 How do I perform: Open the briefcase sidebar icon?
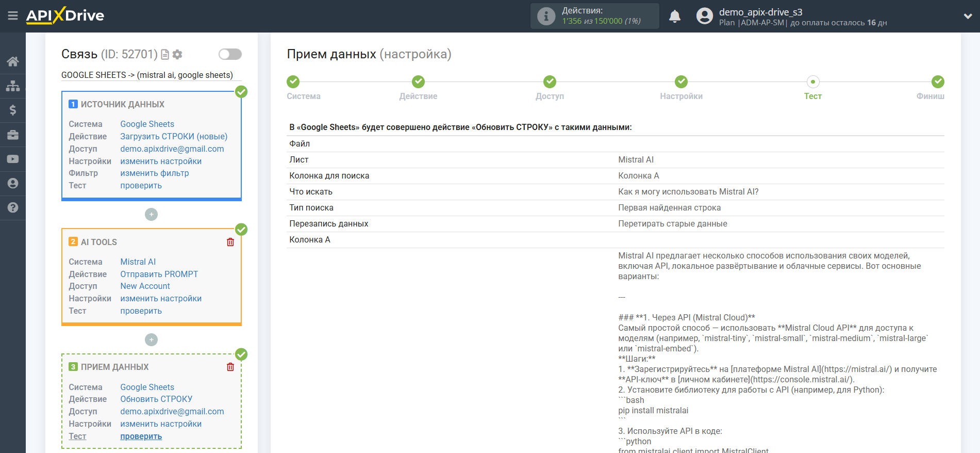pyautogui.click(x=13, y=135)
